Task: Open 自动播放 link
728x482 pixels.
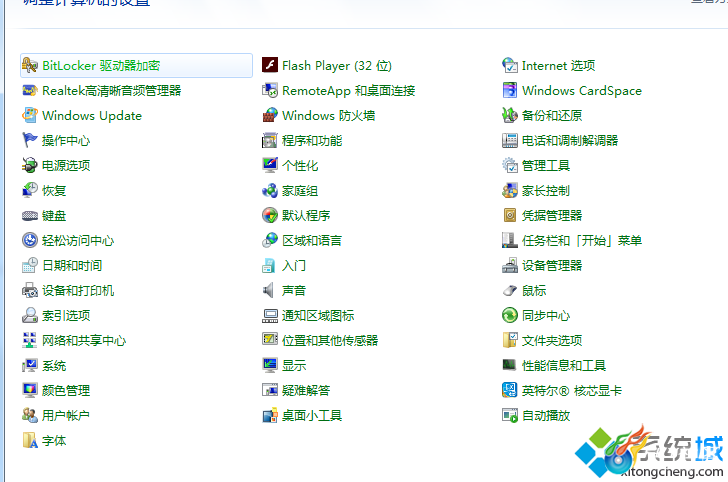Action: click(546, 416)
